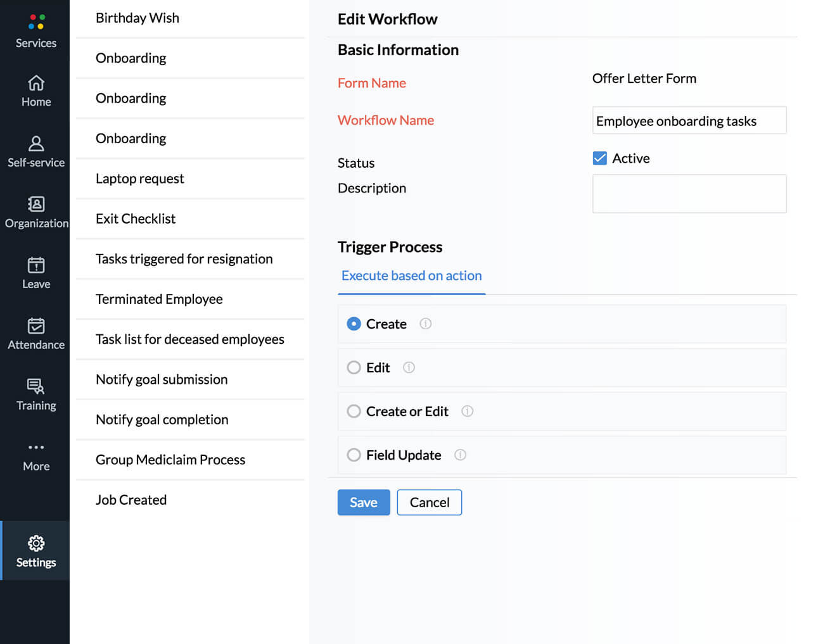The height and width of the screenshot is (644, 830).
Task: Click the Workflow Name text field
Action: click(x=689, y=121)
